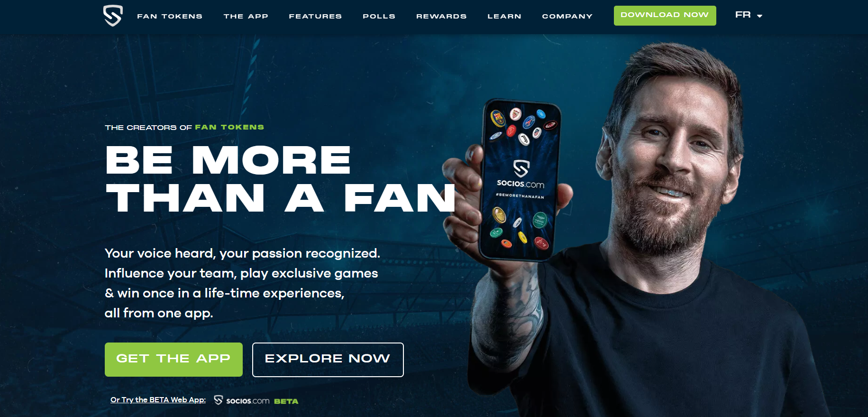This screenshot has height=417, width=868.
Task: Click the language selector caret arrow
Action: click(x=759, y=16)
